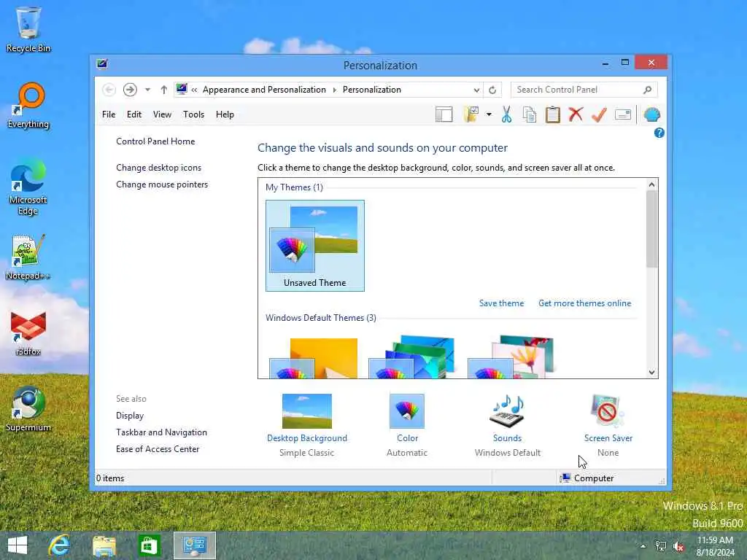The width and height of the screenshot is (747, 560).
Task: Click the r3dfox desktop shortcut
Action: pyautogui.click(x=28, y=333)
